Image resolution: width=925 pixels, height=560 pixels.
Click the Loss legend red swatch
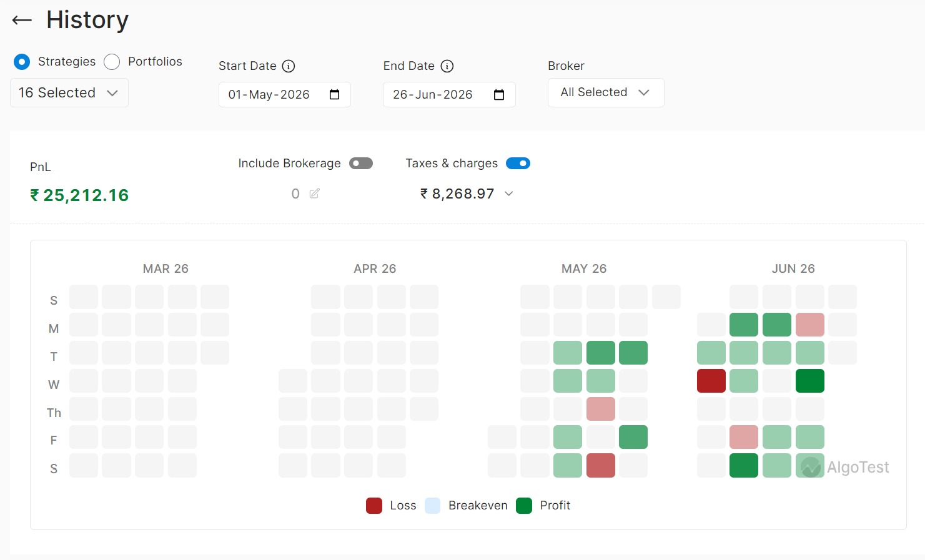click(x=374, y=506)
